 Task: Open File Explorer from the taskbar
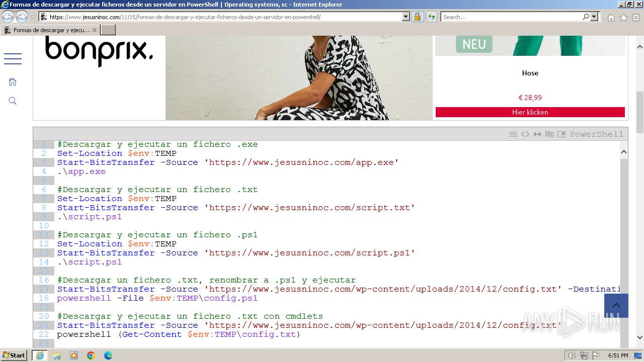pos(57,355)
